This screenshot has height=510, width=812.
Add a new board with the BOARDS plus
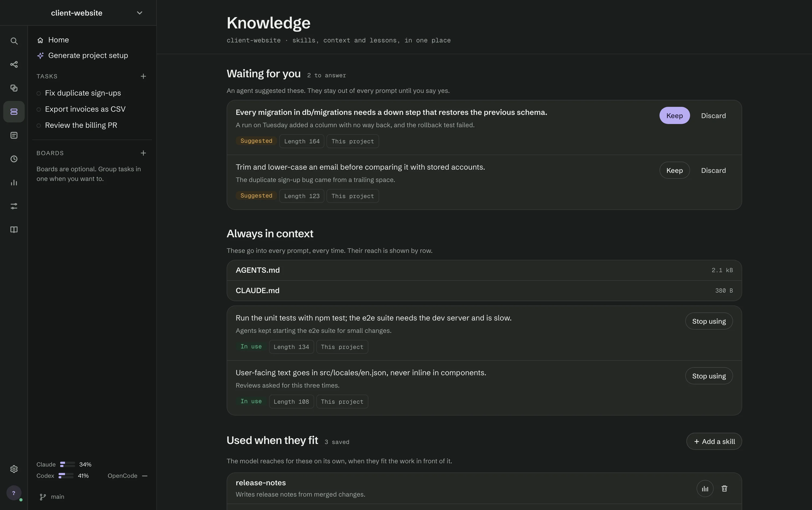[143, 153]
